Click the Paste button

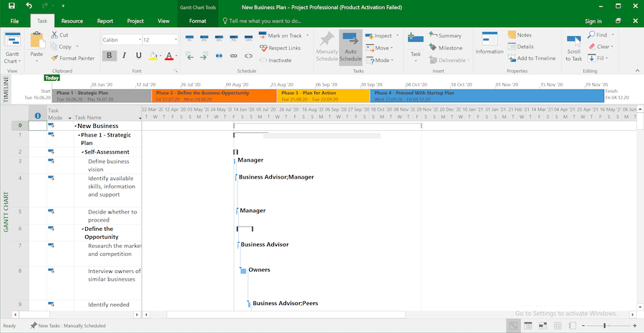click(37, 47)
